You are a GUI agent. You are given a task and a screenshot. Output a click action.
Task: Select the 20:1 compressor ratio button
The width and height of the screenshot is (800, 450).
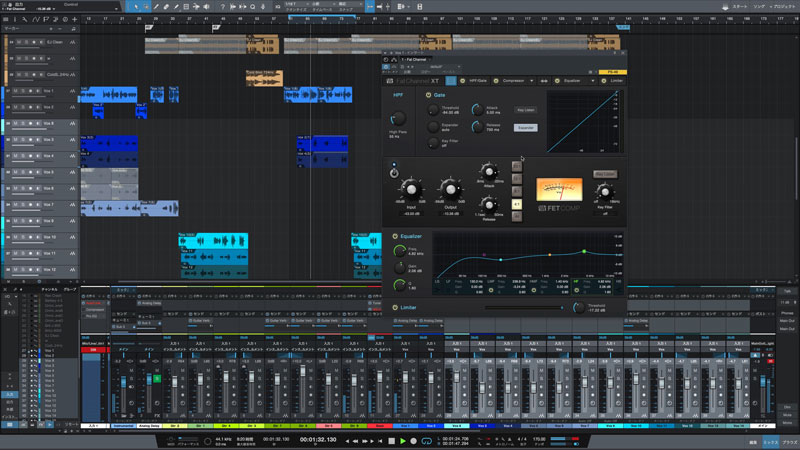(517, 166)
